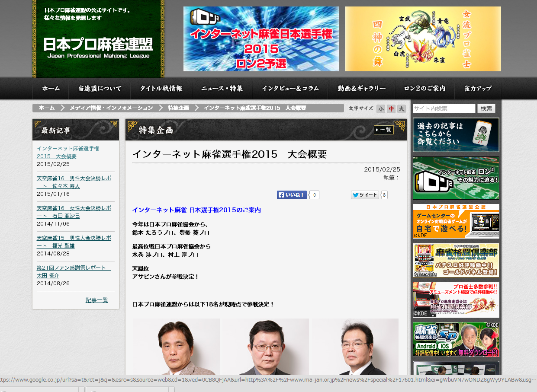Open the Ron2 Internet Mahjong Championship 2015 banner
The height and width of the screenshot is (392, 537).
[261, 39]
